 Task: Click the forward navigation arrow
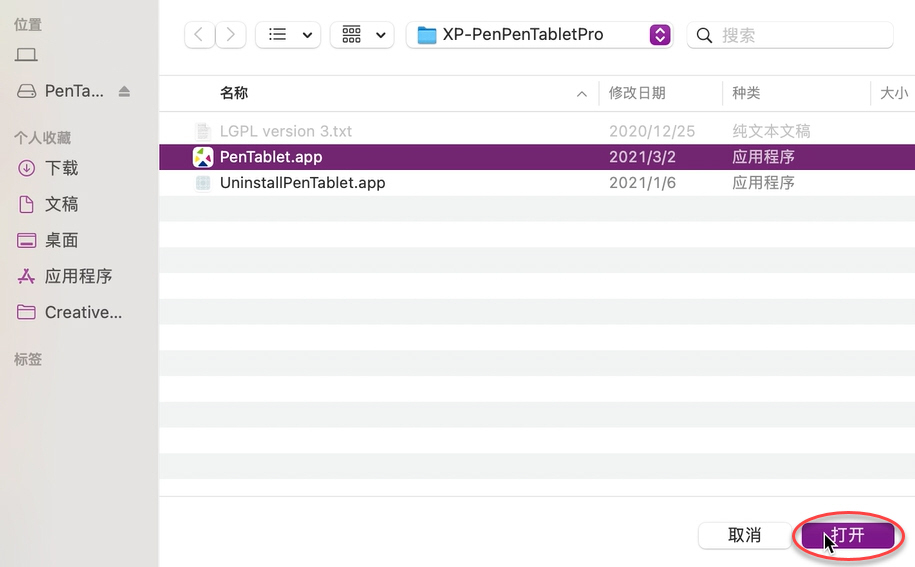tap(231, 35)
